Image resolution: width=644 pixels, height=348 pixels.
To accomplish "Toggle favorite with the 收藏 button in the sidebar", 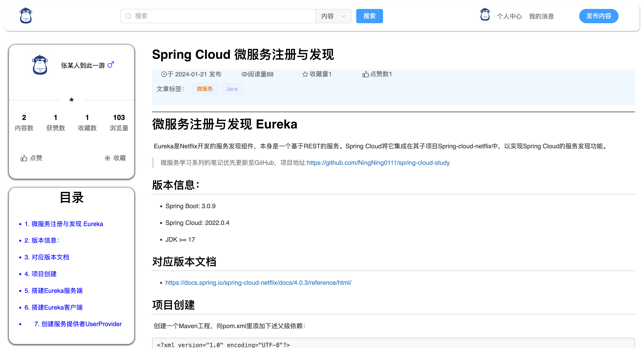I will (115, 158).
